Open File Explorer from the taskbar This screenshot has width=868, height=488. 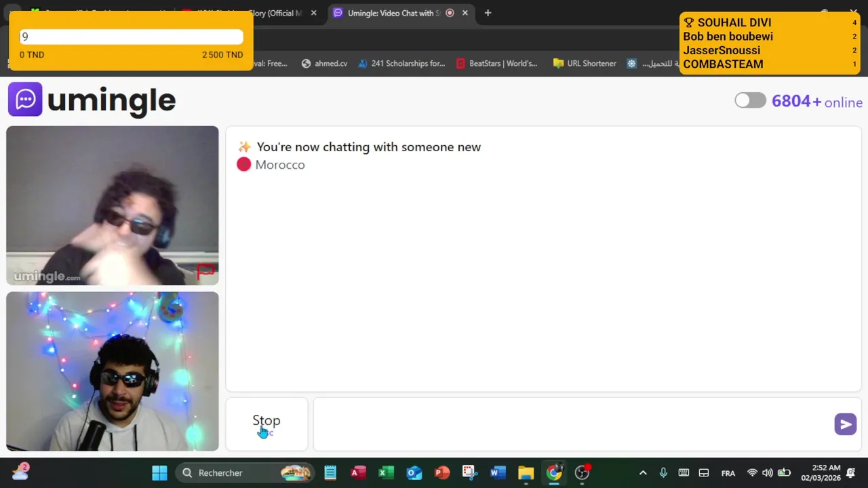(x=526, y=473)
